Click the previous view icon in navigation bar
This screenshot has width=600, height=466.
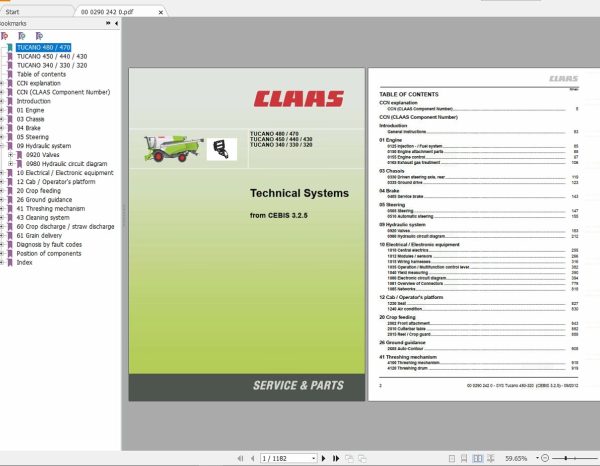(x=349, y=458)
